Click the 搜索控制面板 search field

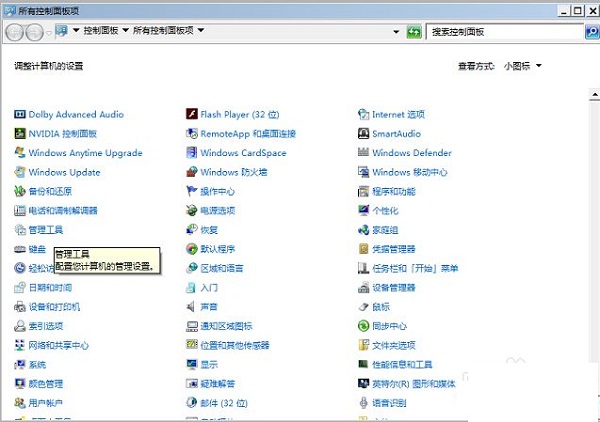(505, 32)
